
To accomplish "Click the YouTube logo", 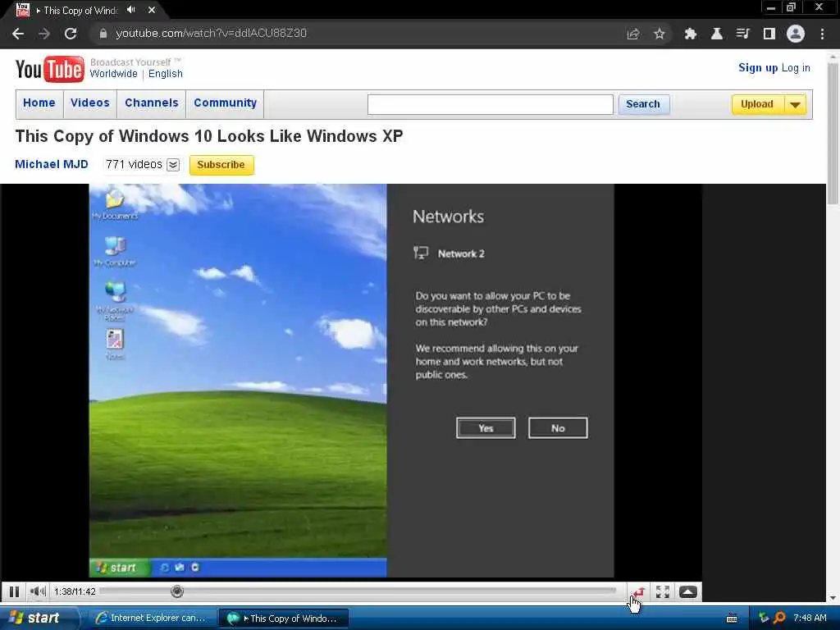I will pos(50,69).
